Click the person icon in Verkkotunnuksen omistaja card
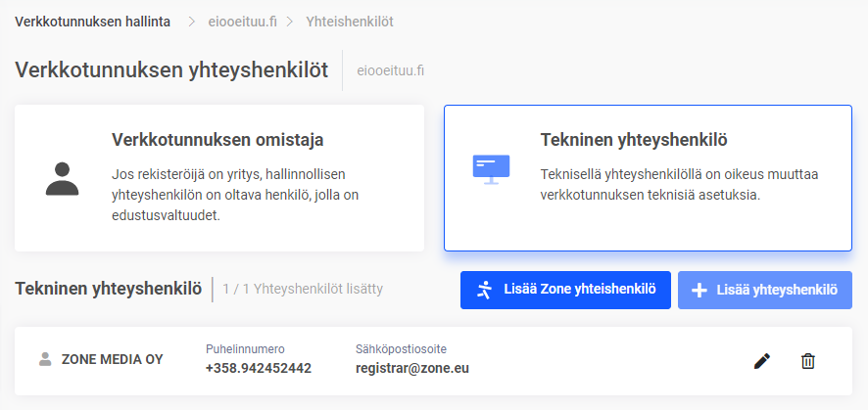The width and height of the screenshot is (868, 410). click(x=62, y=178)
